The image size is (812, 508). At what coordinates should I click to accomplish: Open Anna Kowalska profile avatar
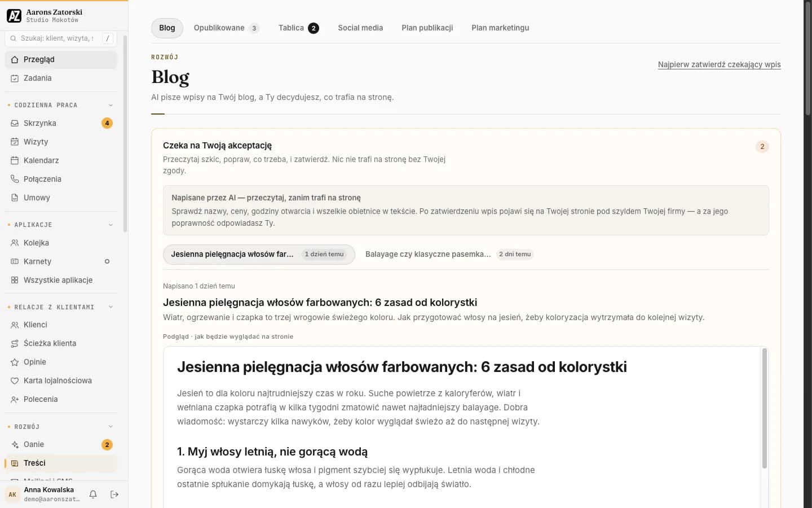pos(12,494)
